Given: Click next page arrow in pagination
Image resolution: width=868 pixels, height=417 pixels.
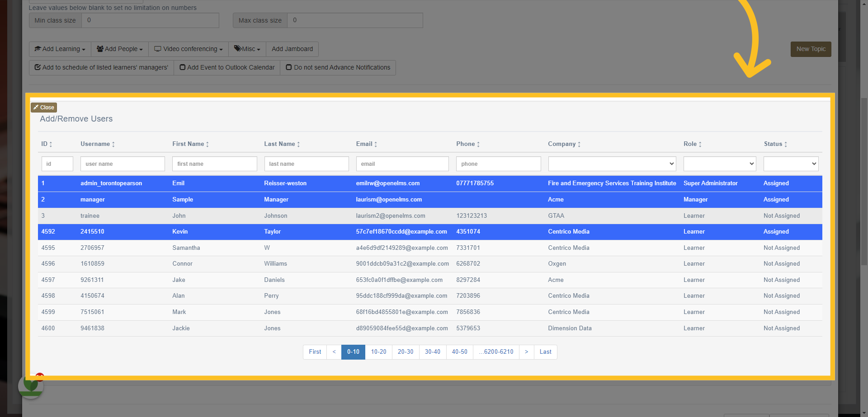Looking at the screenshot, I should [x=527, y=352].
